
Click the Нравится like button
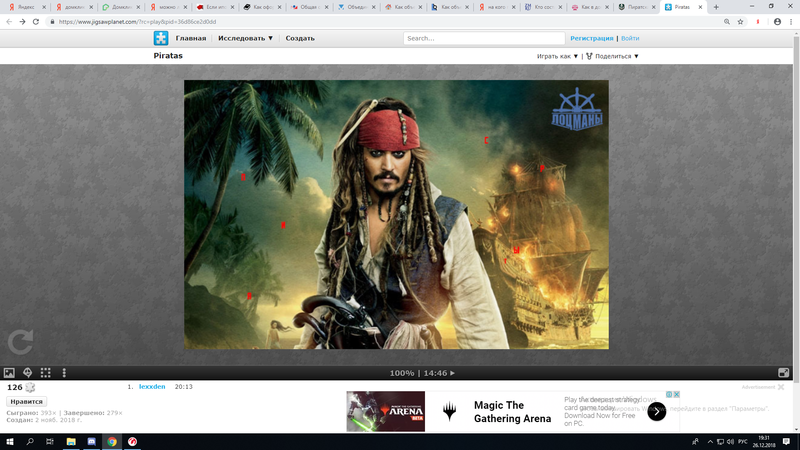(27, 402)
